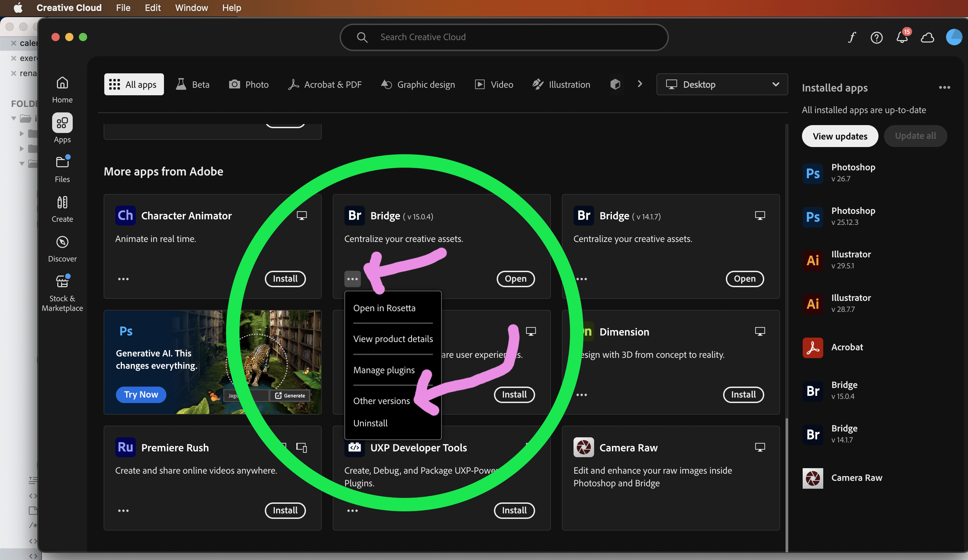Open Dimension card more options dots
Viewport: 968px width, 560px height.
click(x=581, y=394)
